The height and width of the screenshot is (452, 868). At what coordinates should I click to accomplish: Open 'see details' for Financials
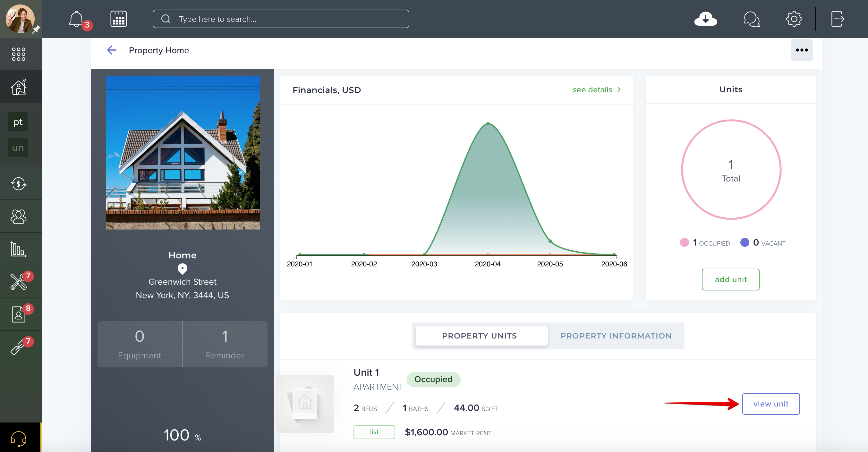coord(592,90)
